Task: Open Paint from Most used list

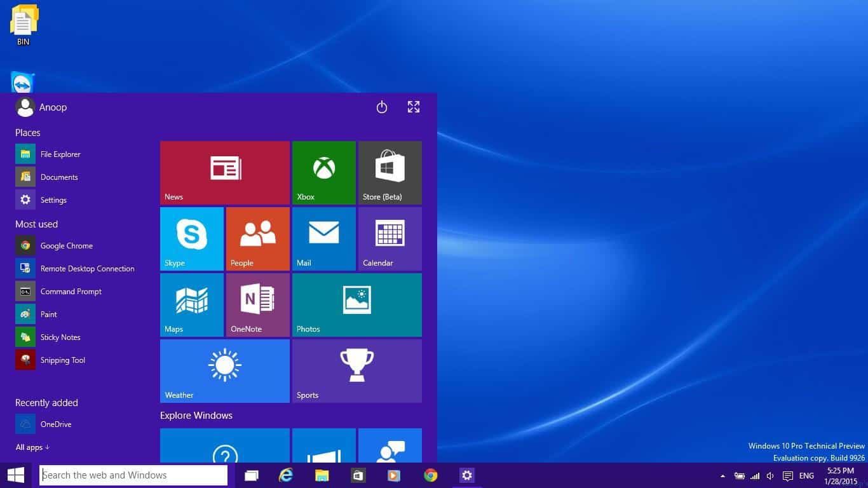Action: tap(37, 314)
